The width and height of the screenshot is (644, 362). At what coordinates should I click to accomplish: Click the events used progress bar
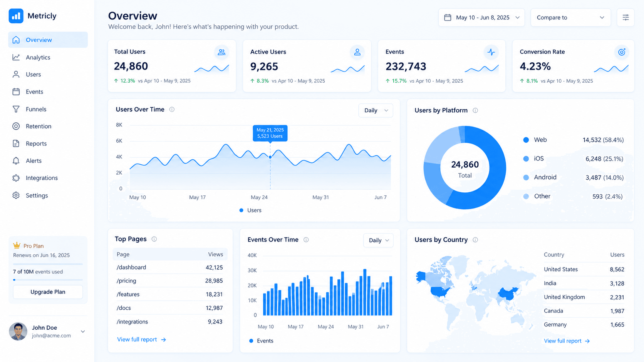[48, 280]
